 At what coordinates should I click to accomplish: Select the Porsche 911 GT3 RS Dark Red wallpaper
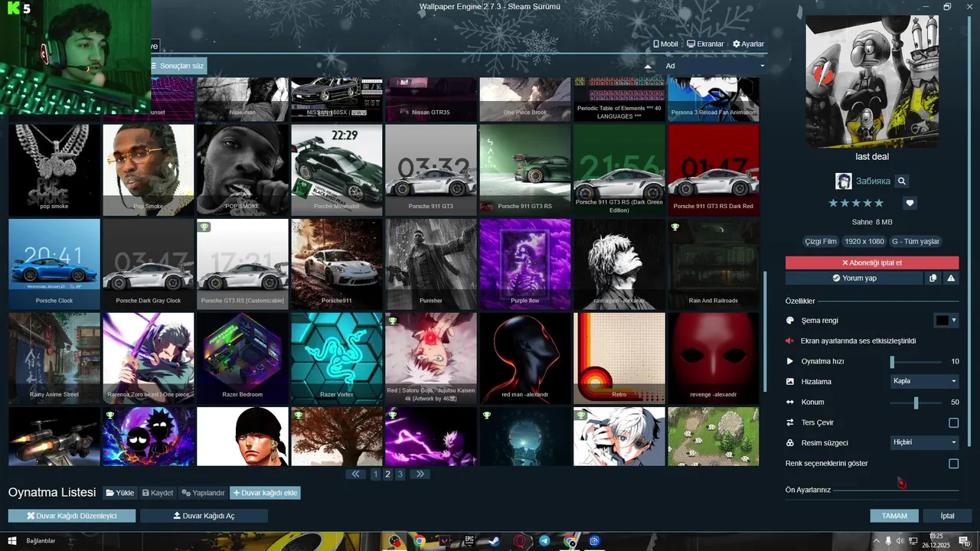coord(714,170)
